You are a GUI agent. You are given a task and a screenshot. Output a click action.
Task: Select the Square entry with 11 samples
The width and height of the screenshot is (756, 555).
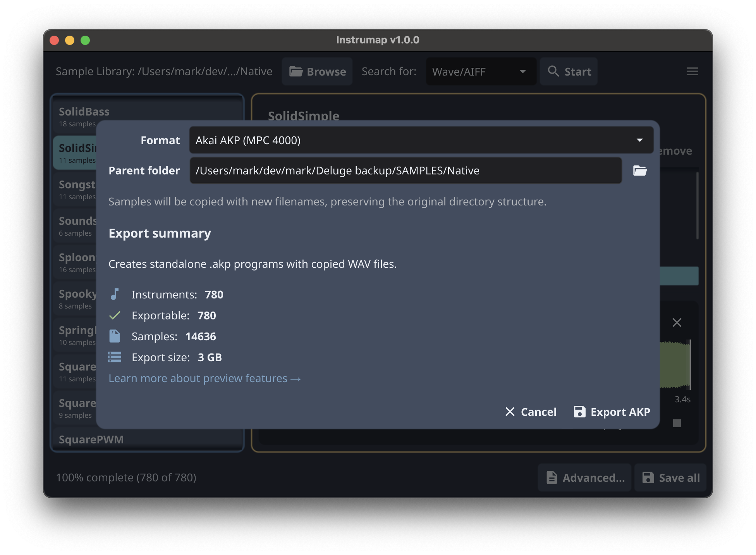coord(75,372)
